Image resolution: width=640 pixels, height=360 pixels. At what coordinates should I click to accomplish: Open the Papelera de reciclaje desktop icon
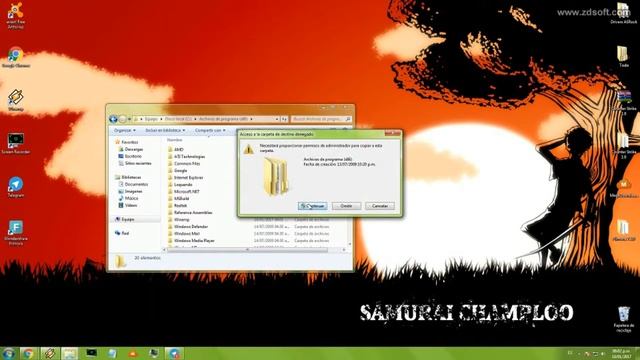click(624, 319)
